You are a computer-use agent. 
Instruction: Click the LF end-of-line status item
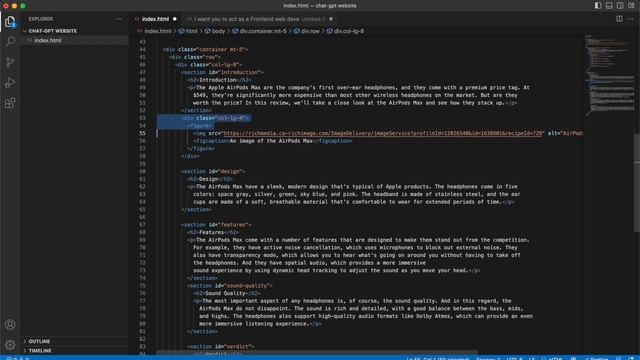531,358
